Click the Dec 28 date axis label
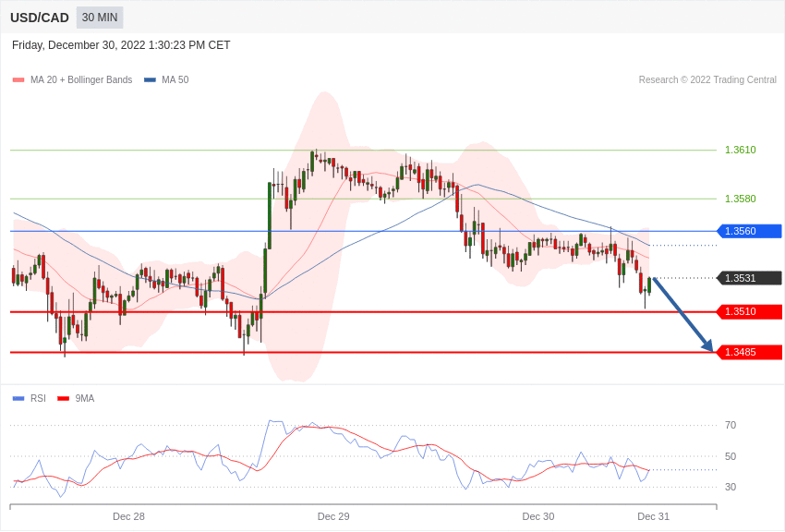The height and width of the screenshot is (532, 785). (x=128, y=516)
